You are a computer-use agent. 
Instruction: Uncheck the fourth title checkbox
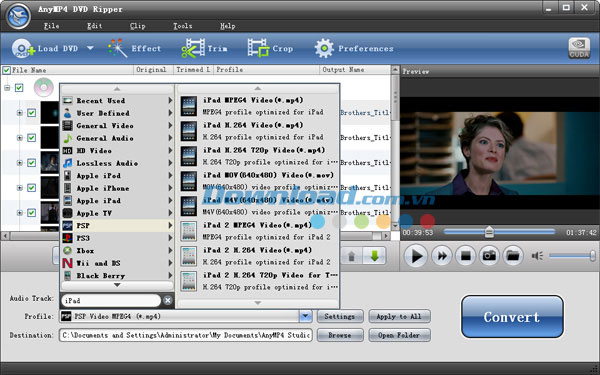pyautogui.click(x=32, y=188)
